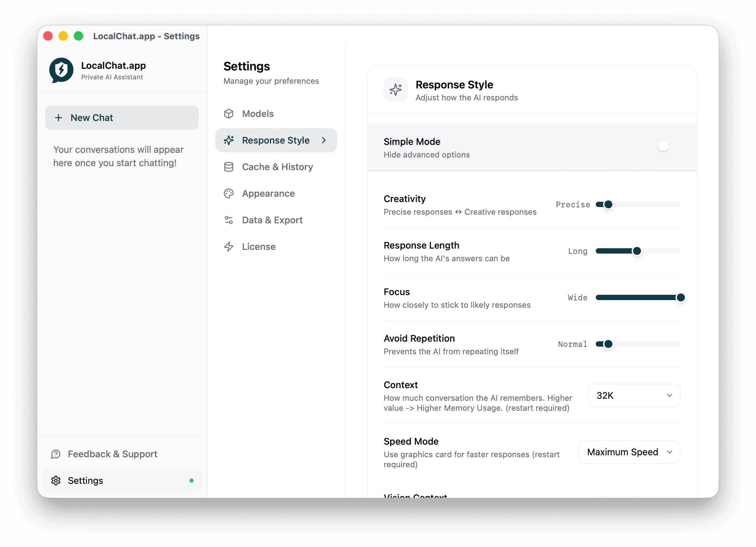Click the Data & Export sliders icon
Screen dimensions: 756x547
point(229,220)
